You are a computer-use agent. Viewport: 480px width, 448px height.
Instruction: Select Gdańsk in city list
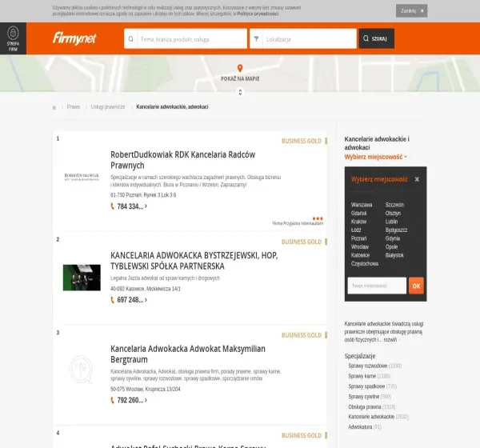click(x=358, y=213)
